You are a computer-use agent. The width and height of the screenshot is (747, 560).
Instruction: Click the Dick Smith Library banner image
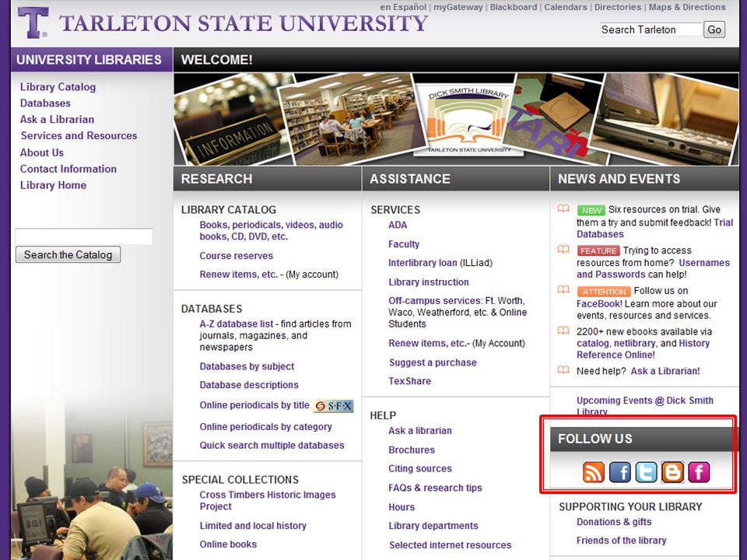[468, 119]
